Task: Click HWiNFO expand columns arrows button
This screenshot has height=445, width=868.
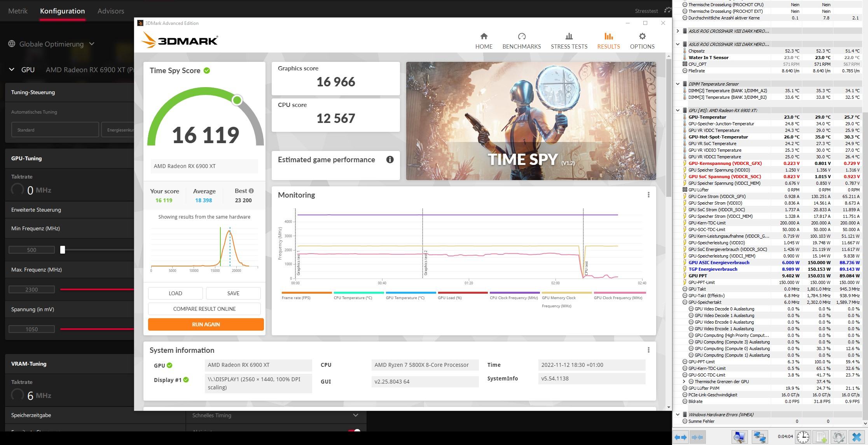Action: (680, 437)
